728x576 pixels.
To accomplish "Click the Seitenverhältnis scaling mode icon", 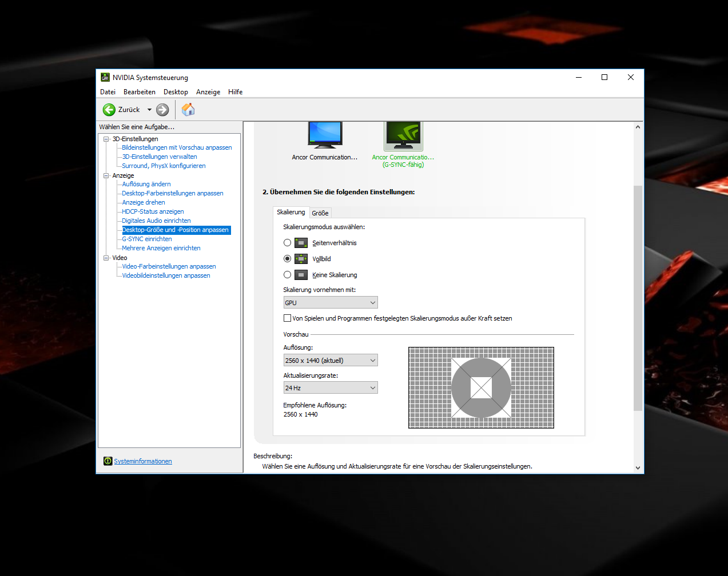I will pyautogui.click(x=301, y=243).
